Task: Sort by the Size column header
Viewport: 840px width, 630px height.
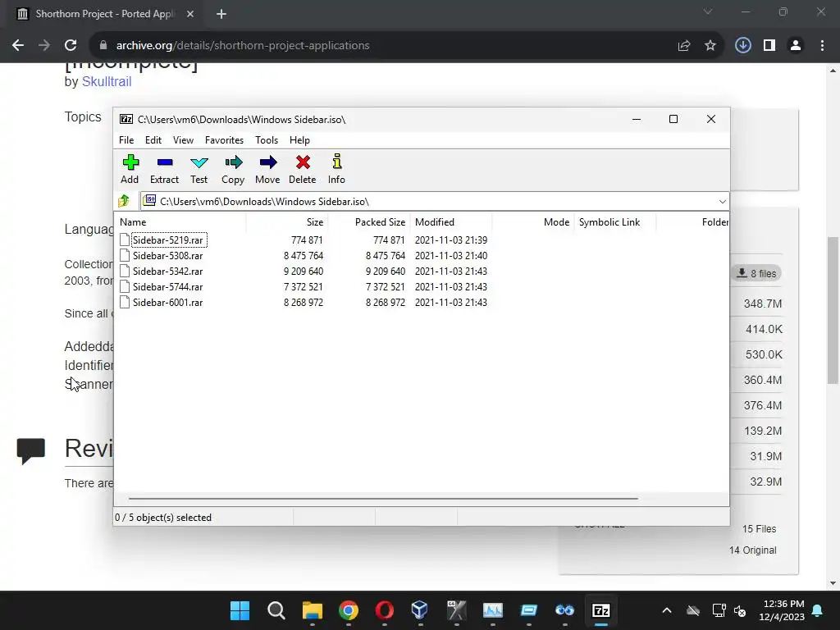Action: pos(286,221)
